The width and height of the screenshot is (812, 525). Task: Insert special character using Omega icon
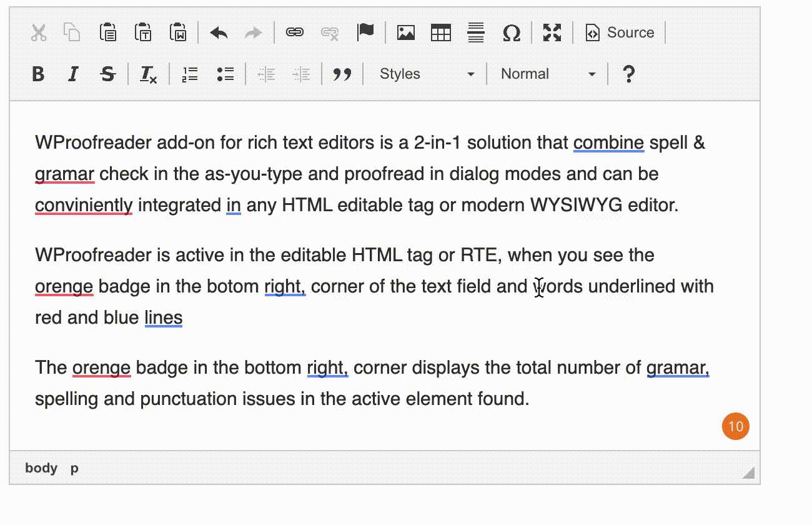pyautogui.click(x=511, y=32)
